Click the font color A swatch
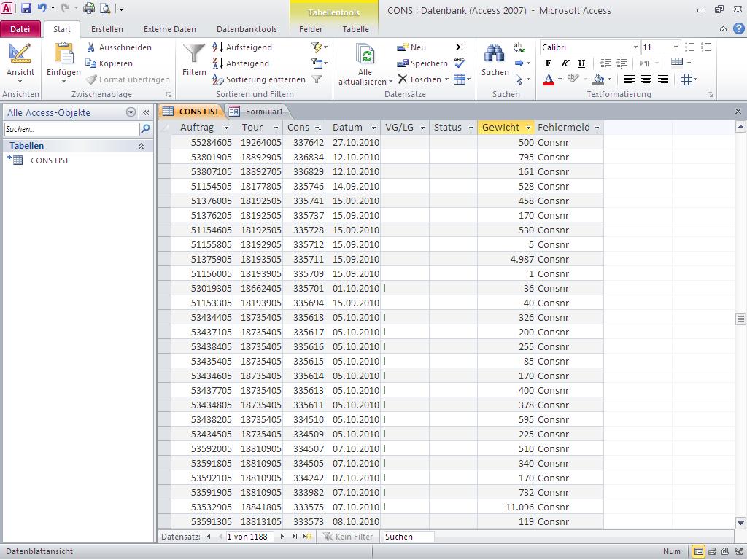 549,79
